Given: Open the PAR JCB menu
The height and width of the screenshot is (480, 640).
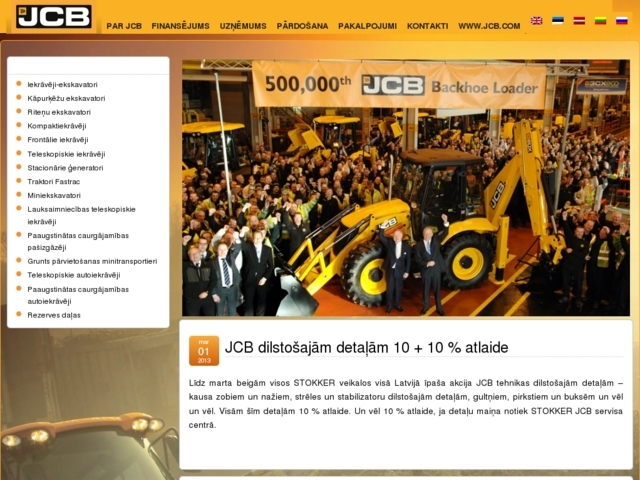Looking at the screenshot, I should tap(124, 26).
